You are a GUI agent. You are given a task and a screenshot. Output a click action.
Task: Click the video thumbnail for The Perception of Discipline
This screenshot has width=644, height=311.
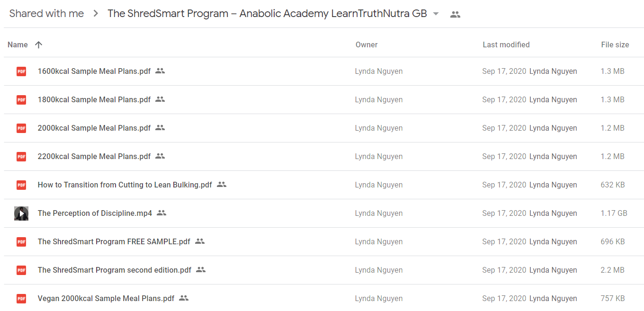(x=21, y=213)
